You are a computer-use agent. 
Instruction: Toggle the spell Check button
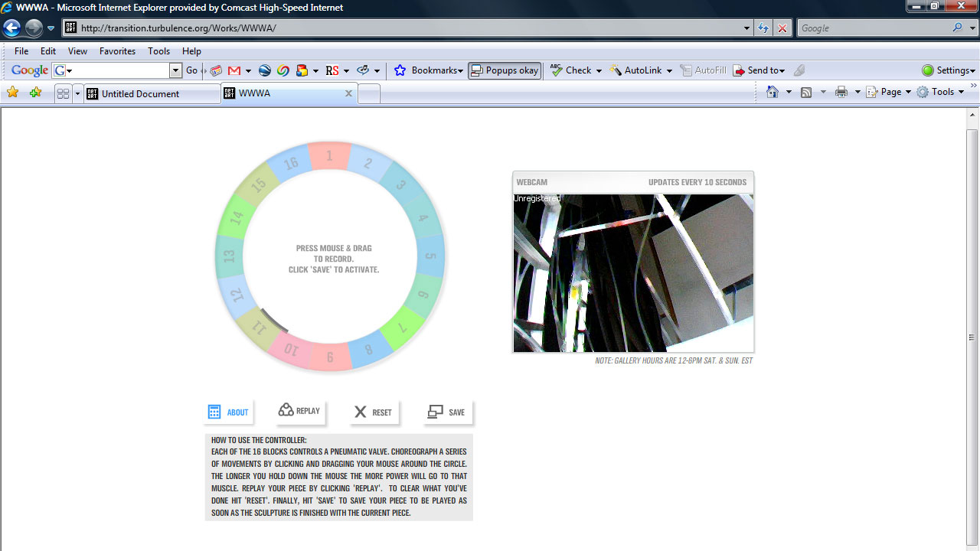coord(570,70)
